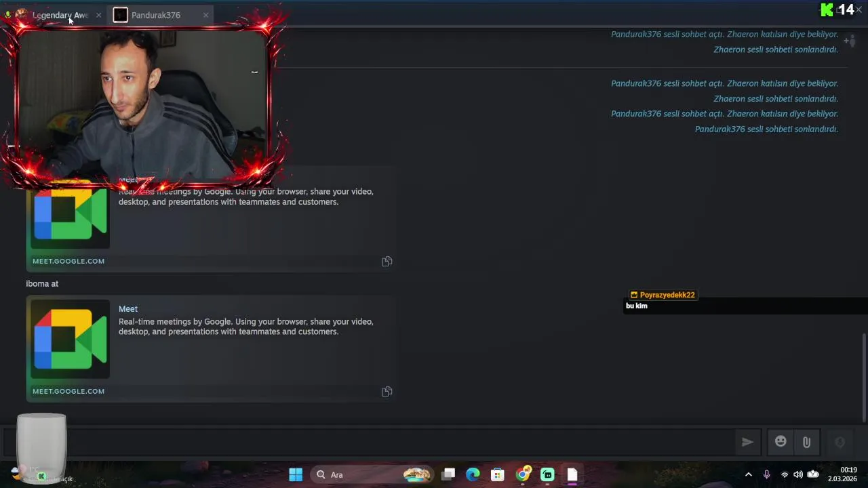Open Microsoft Edge from the taskbar
868x488 pixels.
tap(473, 474)
